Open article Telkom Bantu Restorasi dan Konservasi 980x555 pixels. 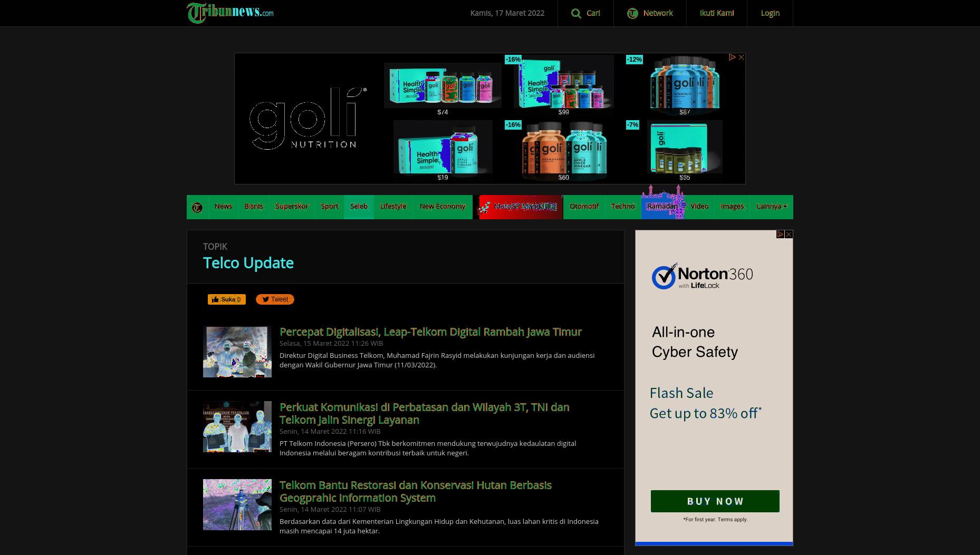pos(416,492)
